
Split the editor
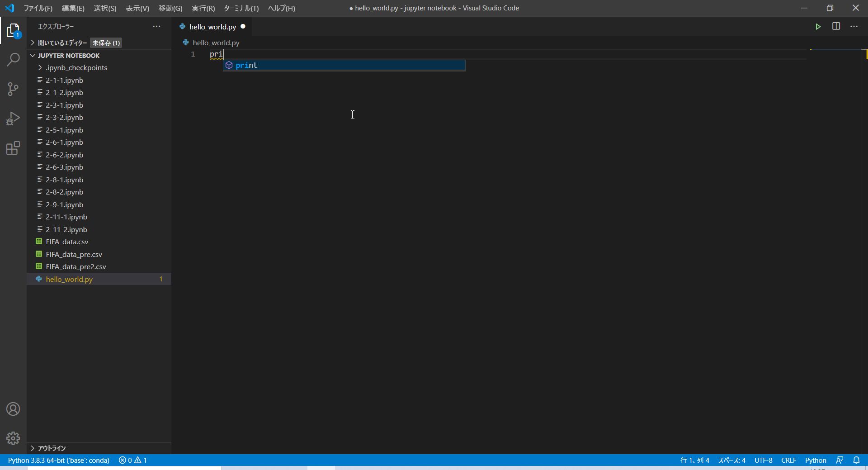[836, 26]
